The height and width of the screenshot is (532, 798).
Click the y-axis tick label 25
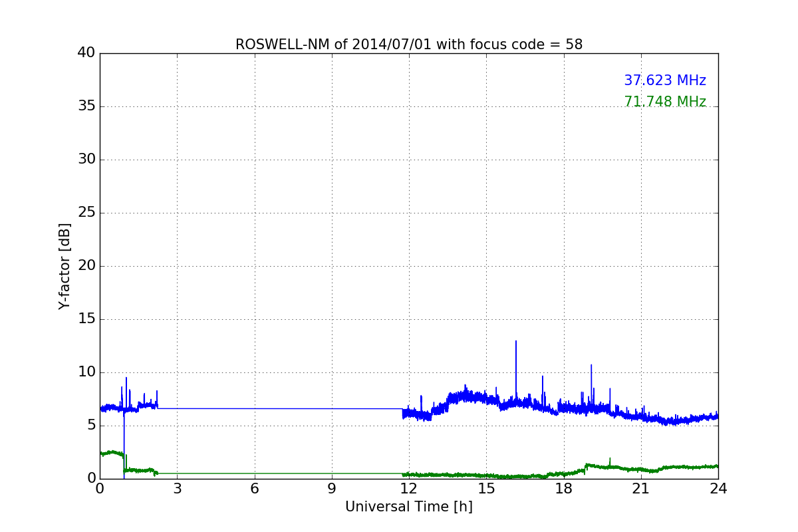pyautogui.click(x=87, y=213)
